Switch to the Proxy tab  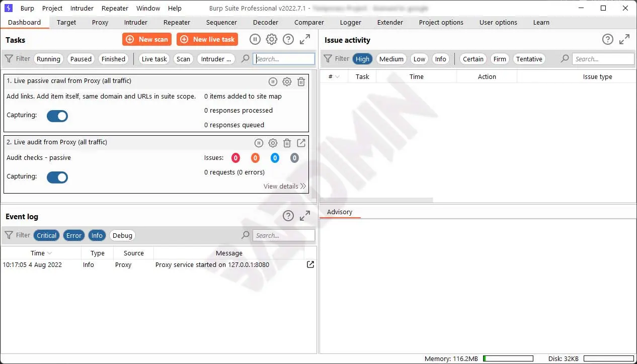[x=100, y=22]
